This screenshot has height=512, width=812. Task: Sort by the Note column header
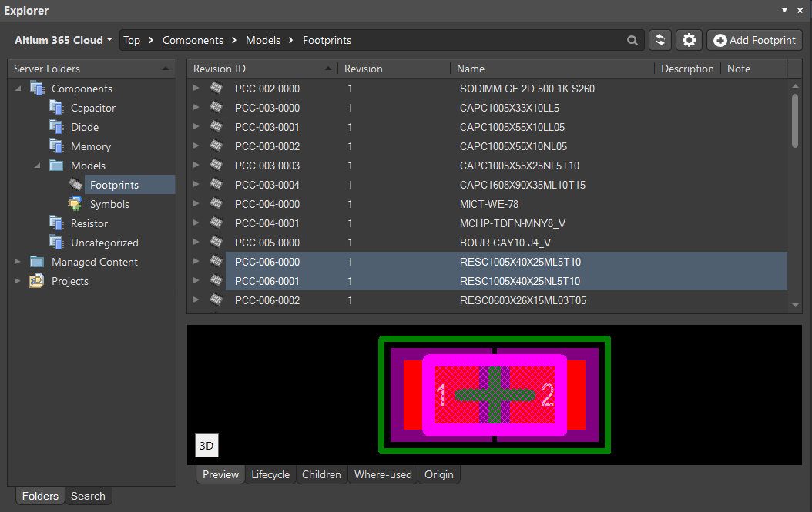(753, 69)
